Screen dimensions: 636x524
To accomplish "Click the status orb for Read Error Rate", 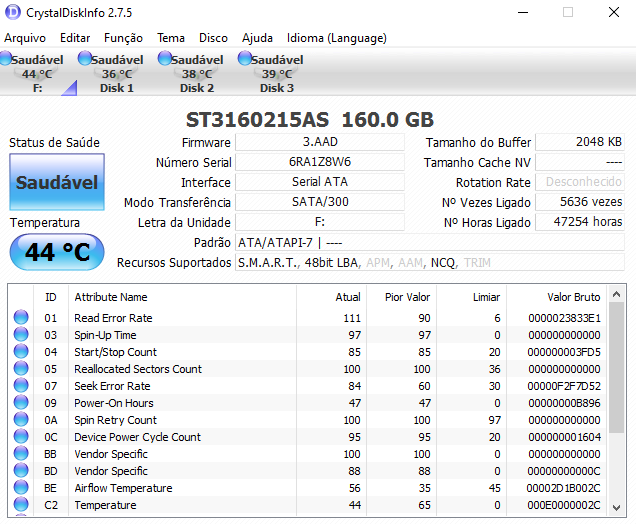I will [x=21, y=318].
